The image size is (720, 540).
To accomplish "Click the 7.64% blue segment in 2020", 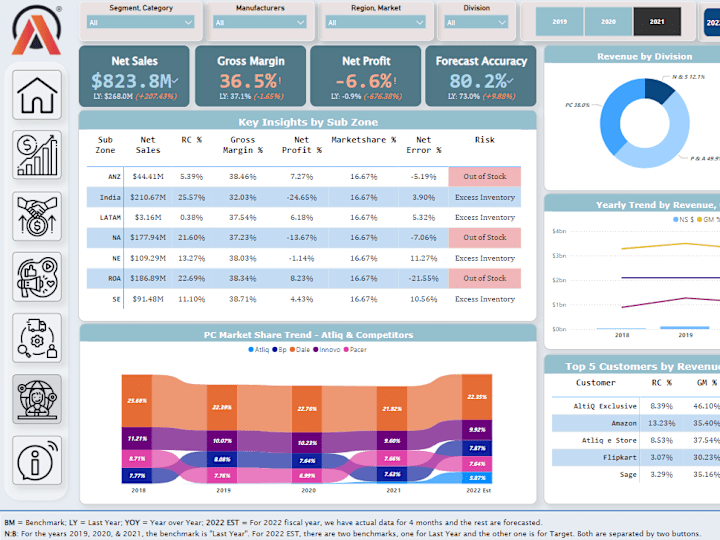I will pyautogui.click(x=307, y=461).
